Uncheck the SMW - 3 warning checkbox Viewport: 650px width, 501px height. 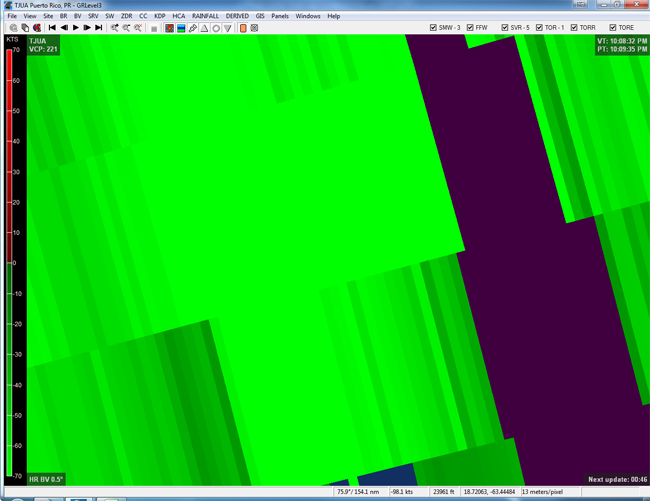[x=433, y=28]
